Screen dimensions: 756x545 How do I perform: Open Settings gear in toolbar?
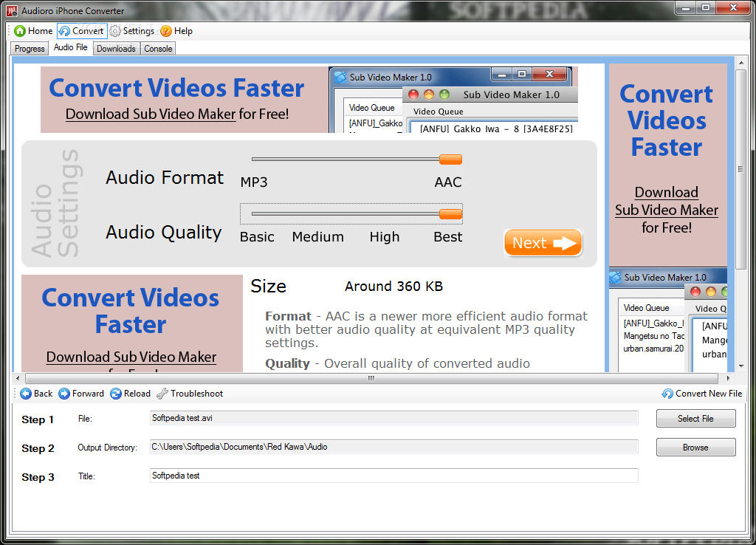(x=132, y=31)
